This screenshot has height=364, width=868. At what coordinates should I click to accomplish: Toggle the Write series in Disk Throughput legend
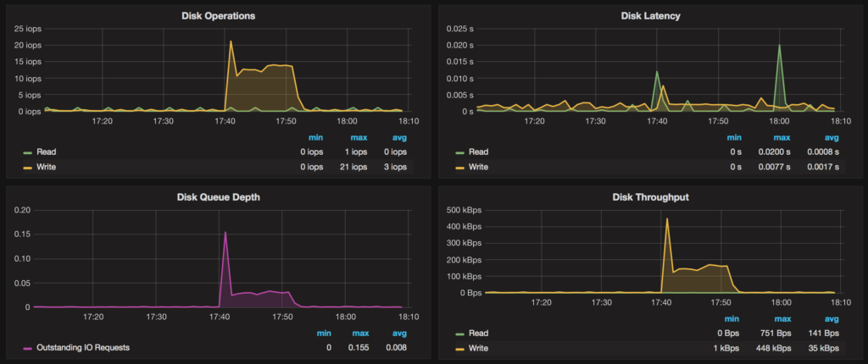pyautogui.click(x=479, y=348)
